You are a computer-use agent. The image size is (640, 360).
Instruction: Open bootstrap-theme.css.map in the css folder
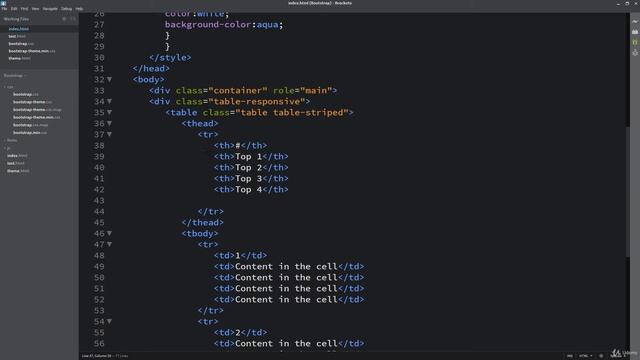coord(37,110)
